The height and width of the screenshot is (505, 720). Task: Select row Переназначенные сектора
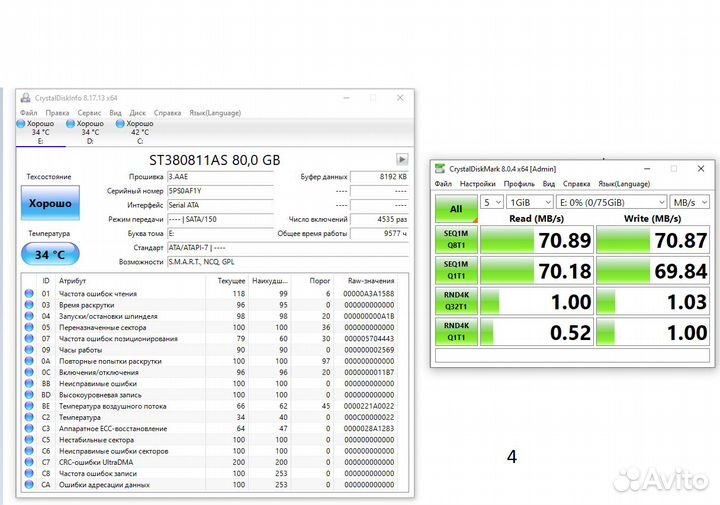point(210,327)
